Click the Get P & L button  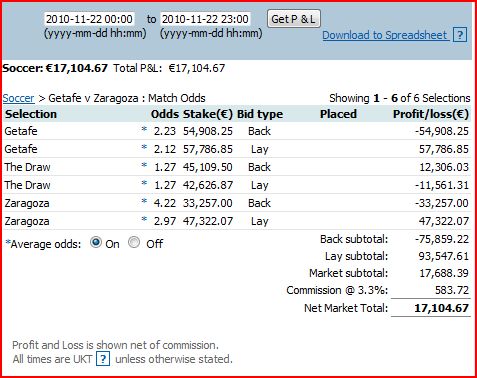(x=294, y=19)
